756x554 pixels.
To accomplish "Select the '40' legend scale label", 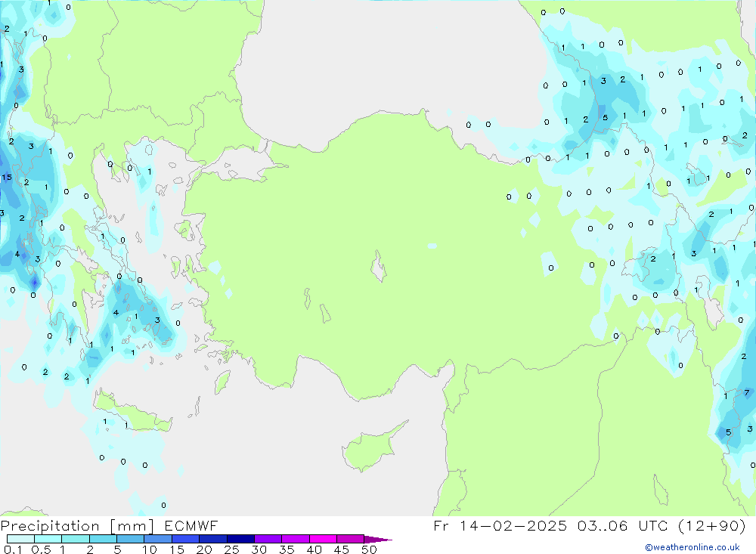I will (314, 549).
